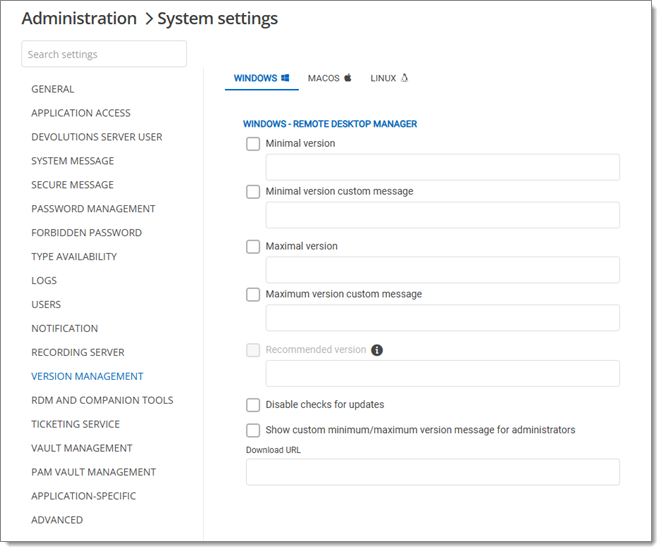Check Maximum version custom message option

(253, 295)
